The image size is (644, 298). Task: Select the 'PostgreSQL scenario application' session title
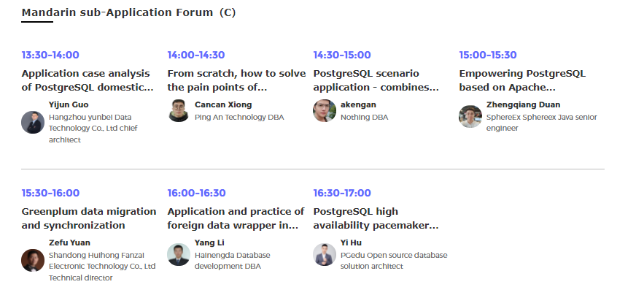(x=376, y=80)
